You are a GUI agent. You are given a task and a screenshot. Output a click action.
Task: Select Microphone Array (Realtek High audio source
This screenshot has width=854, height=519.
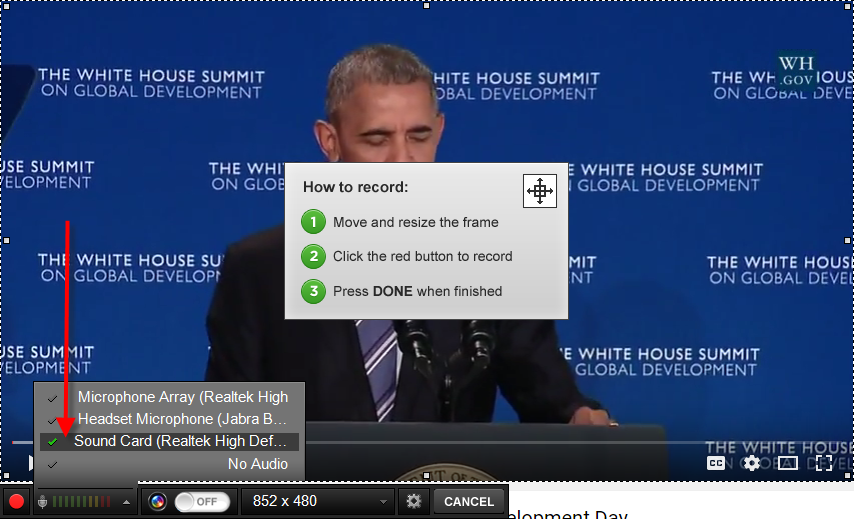pyautogui.click(x=169, y=397)
